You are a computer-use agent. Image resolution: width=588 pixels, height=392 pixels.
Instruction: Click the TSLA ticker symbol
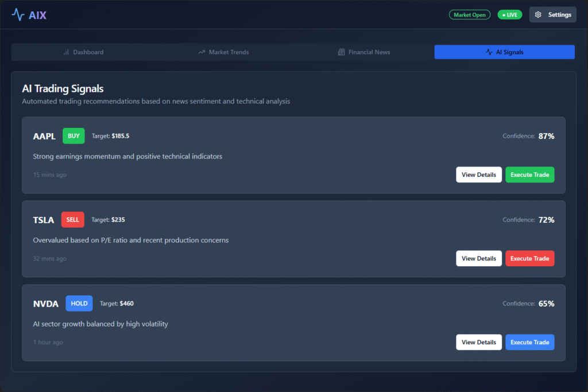pos(44,220)
